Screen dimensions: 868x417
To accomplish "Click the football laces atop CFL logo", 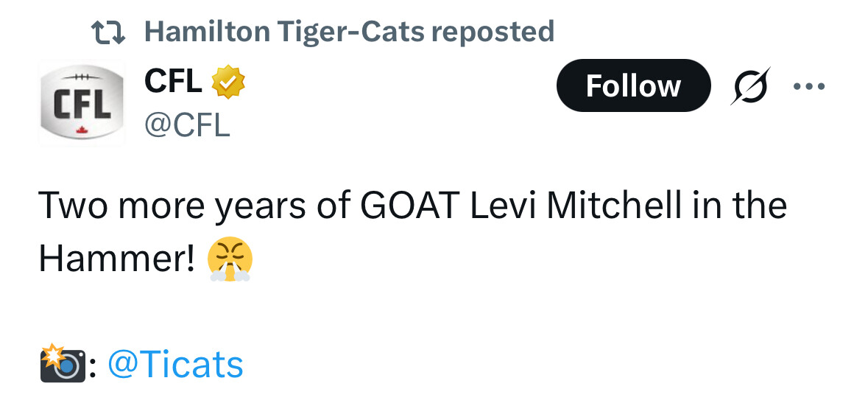I will (x=82, y=77).
